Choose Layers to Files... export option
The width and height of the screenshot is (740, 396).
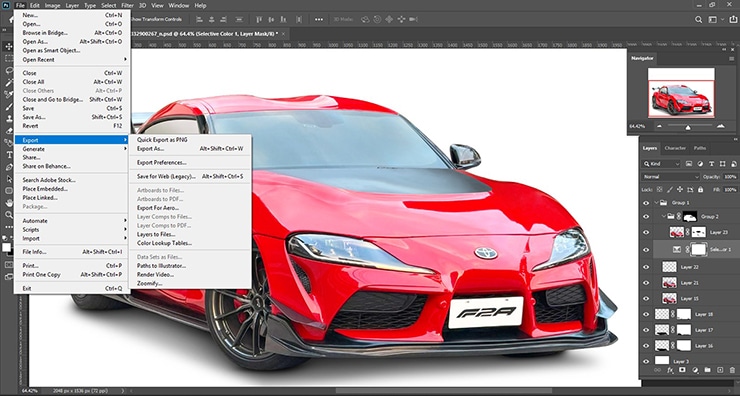(191, 234)
